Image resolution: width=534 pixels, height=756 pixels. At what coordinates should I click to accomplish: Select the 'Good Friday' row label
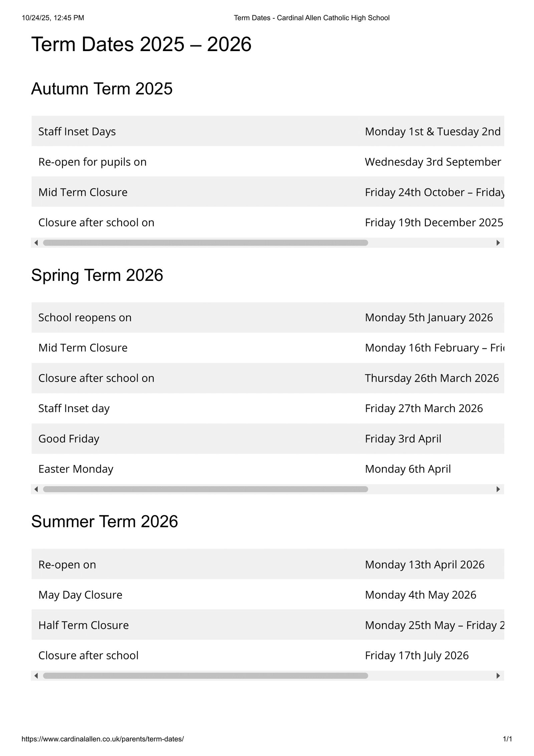(x=69, y=439)
